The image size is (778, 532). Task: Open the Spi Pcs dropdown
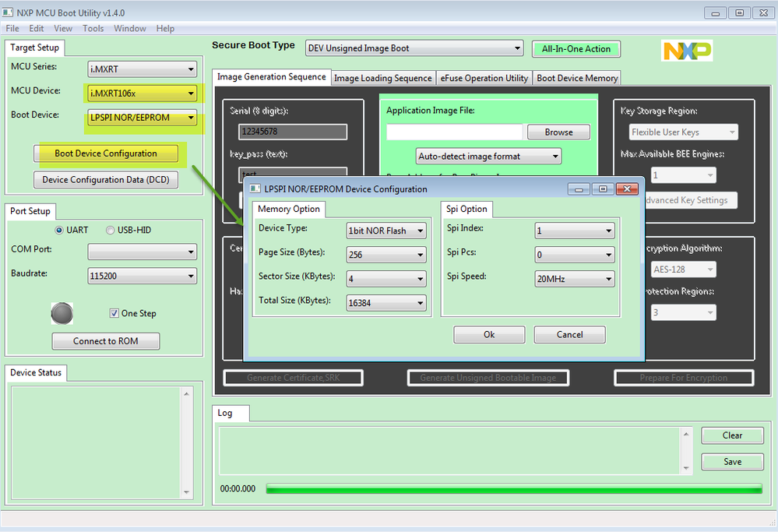click(x=575, y=255)
